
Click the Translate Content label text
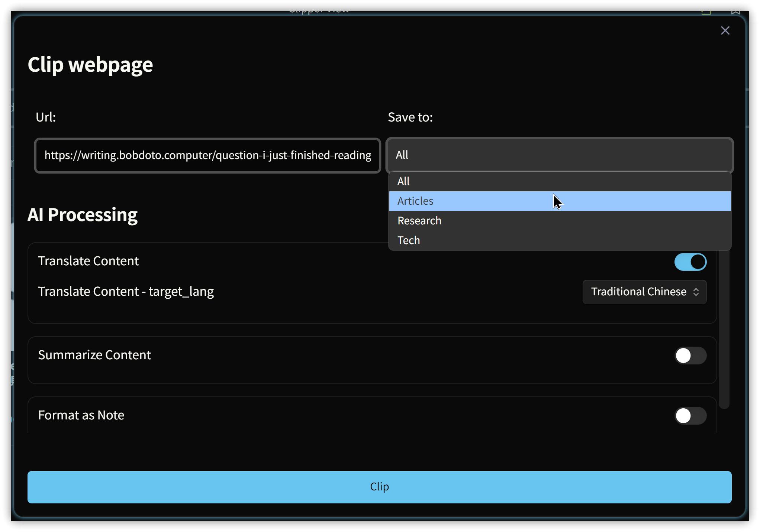point(88,261)
